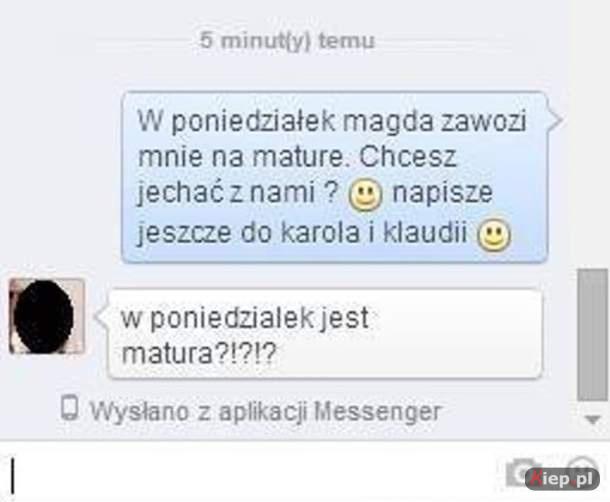Click the phone icon before Wysłano text

pyautogui.click(x=70, y=408)
